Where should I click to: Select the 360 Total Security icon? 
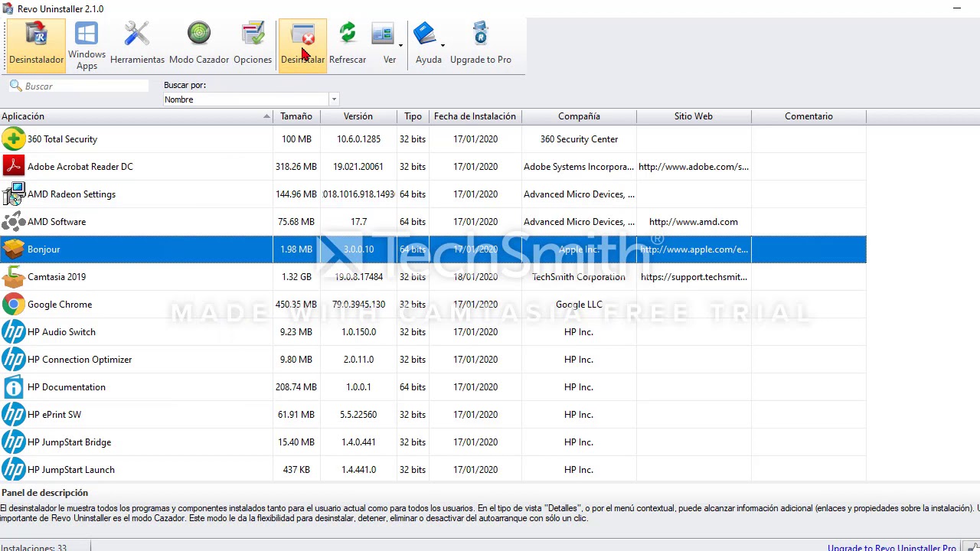click(x=14, y=139)
